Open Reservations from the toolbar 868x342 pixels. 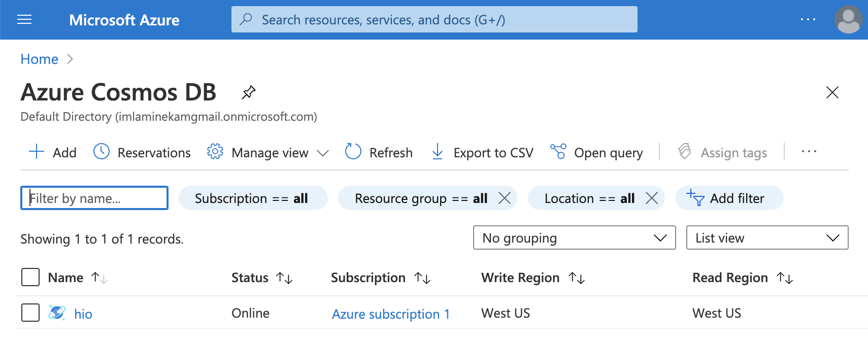142,152
